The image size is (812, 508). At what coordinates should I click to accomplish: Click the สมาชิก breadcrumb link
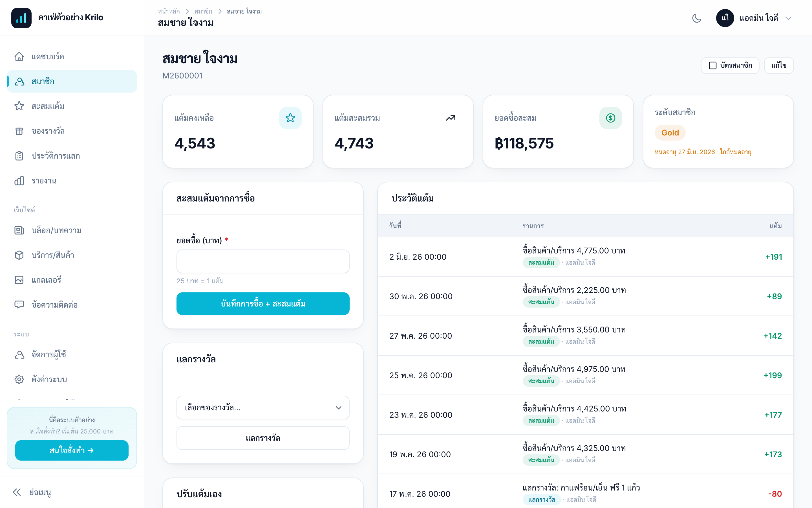pos(203,11)
